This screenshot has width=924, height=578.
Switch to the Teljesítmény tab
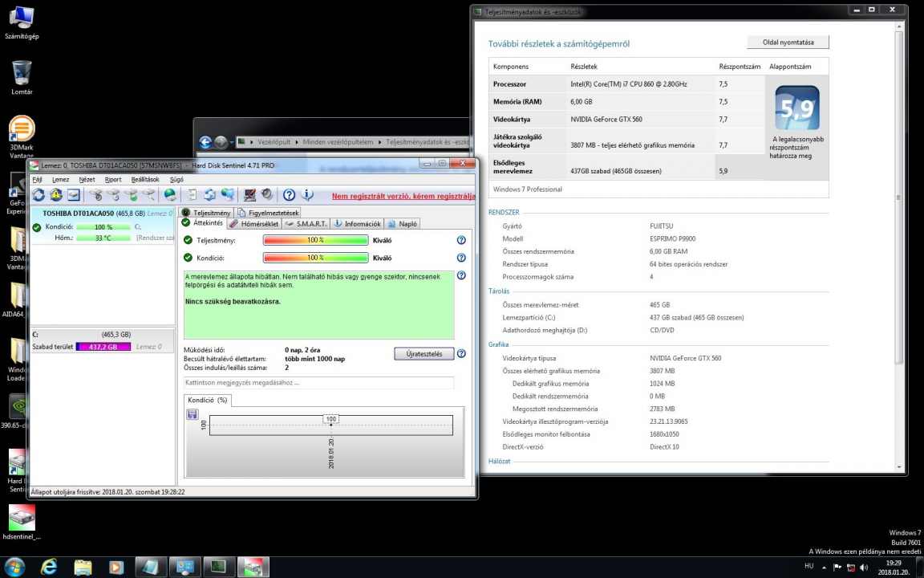coord(206,212)
